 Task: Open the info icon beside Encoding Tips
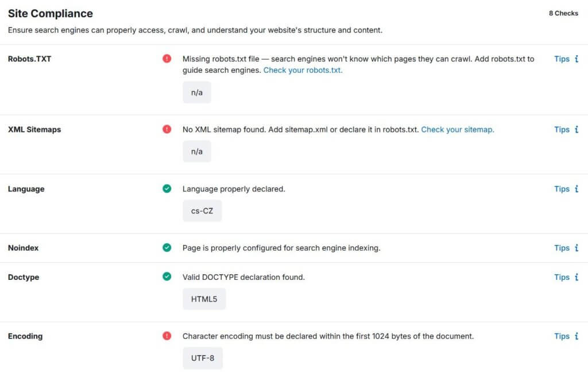[x=577, y=336]
